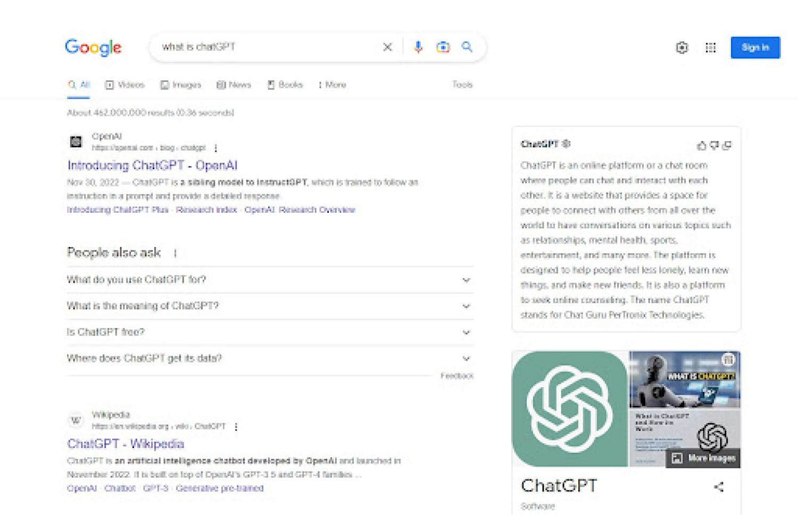Click the Sign in button
Viewport: 798px width, 532px height.
coord(755,47)
